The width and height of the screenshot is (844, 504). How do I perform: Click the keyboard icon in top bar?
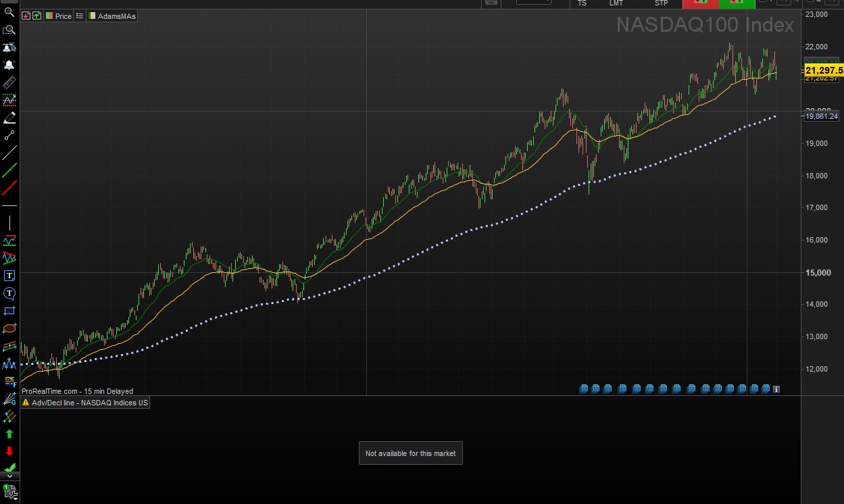point(491,3)
